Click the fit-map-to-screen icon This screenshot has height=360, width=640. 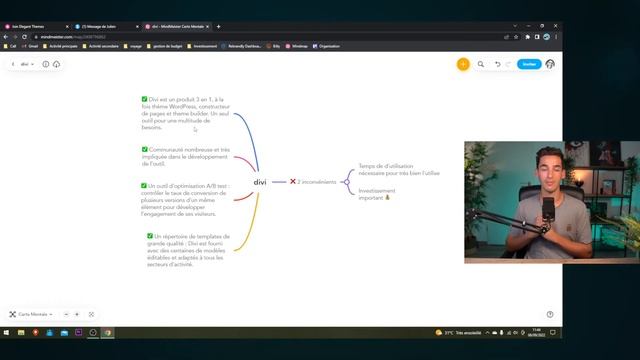pos(91,314)
